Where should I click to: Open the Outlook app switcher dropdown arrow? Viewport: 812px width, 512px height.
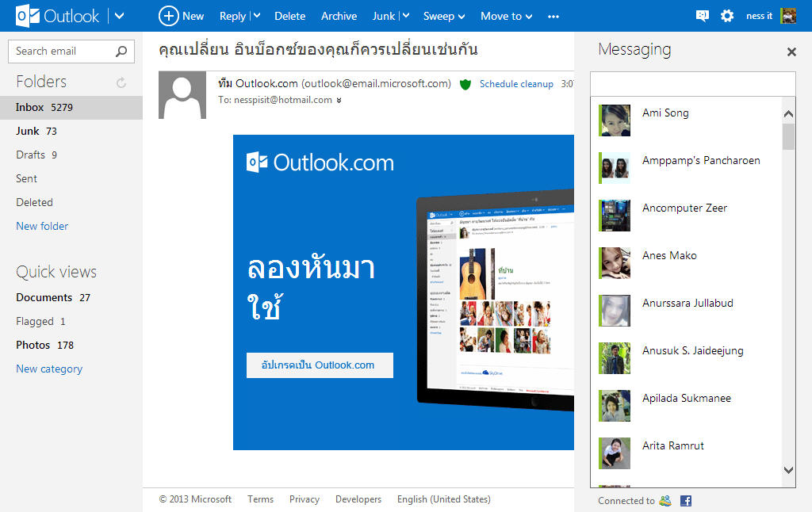(x=119, y=16)
